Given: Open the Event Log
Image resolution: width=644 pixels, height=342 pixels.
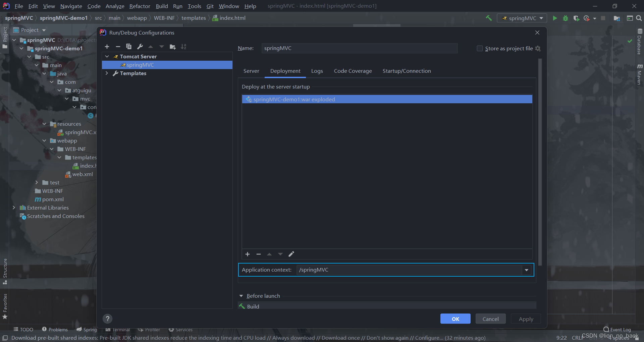Looking at the screenshot, I should pyautogui.click(x=617, y=330).
